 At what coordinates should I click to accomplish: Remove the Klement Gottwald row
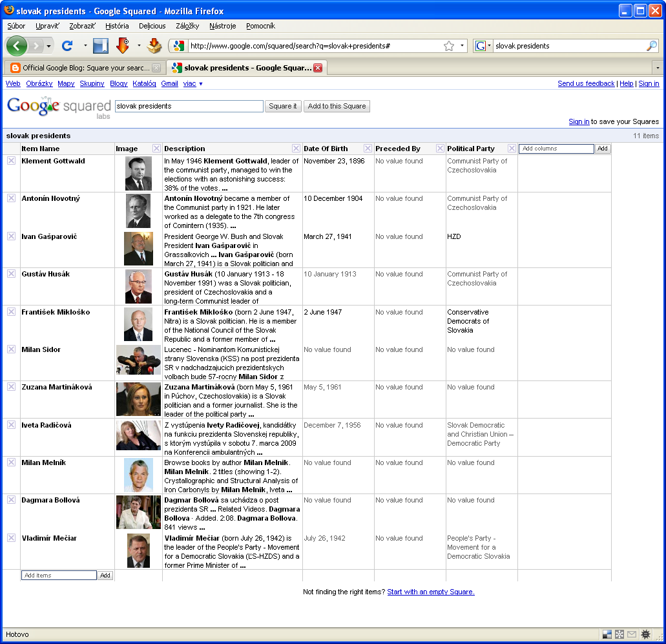[11, 161]
